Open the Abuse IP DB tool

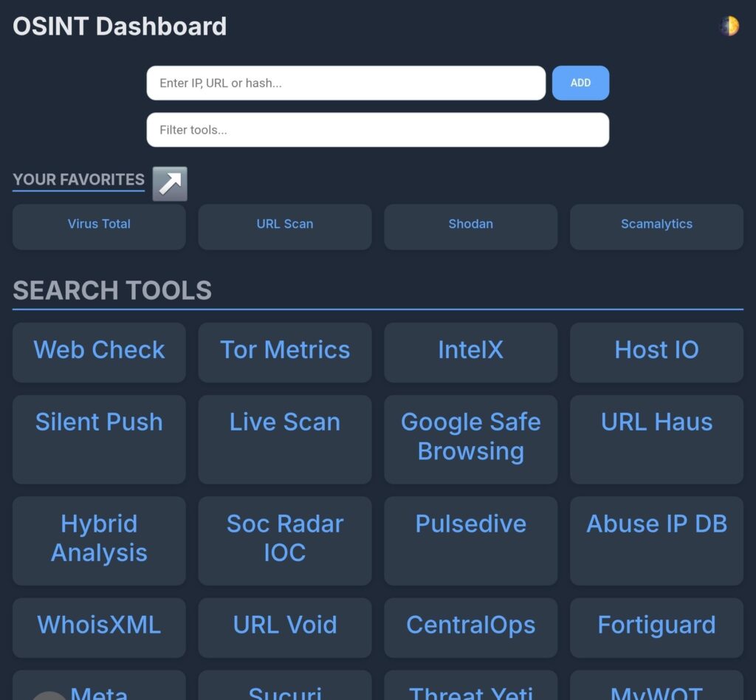click(x=656, y=541)
